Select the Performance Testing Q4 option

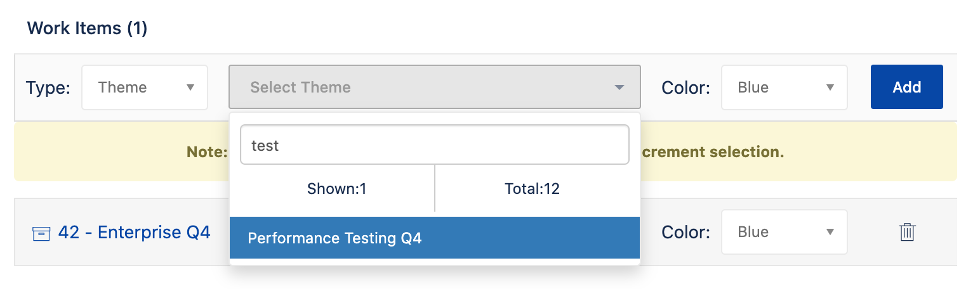click(435, 238)
